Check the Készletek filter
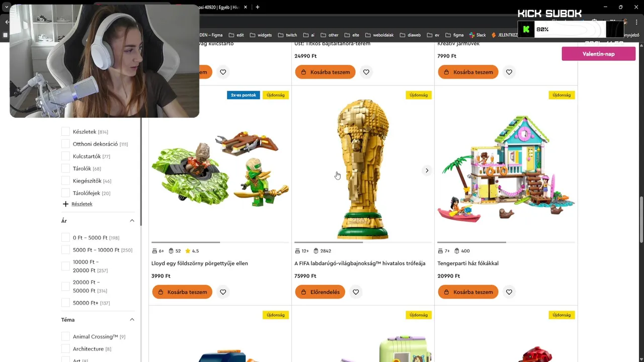The image size is (644, 362). pyautogui.click(x=65, y=132)
